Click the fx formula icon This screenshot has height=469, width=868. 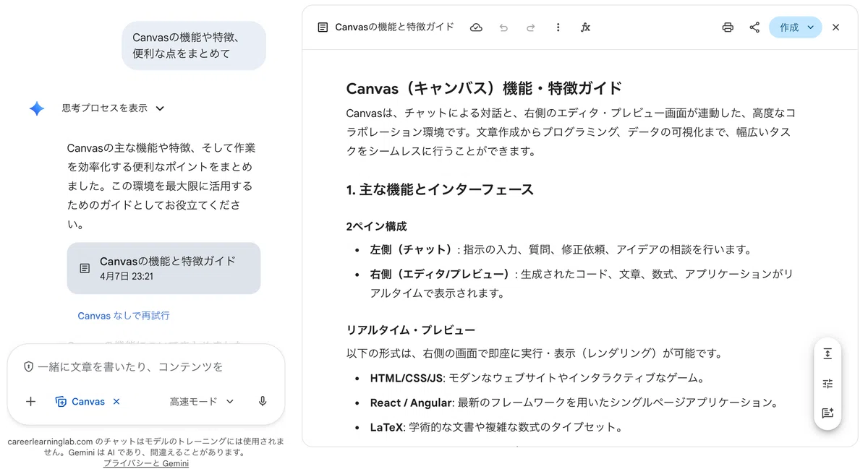tap(585, 27)
